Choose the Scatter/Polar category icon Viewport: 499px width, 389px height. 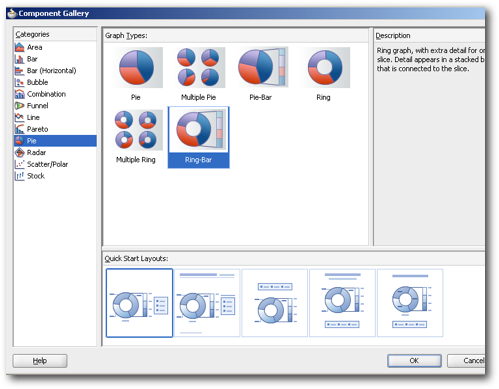click(x=20, y=164)
